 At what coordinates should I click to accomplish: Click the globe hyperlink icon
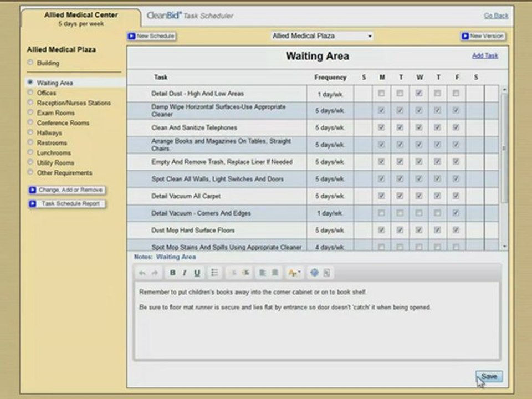(315, 273)
